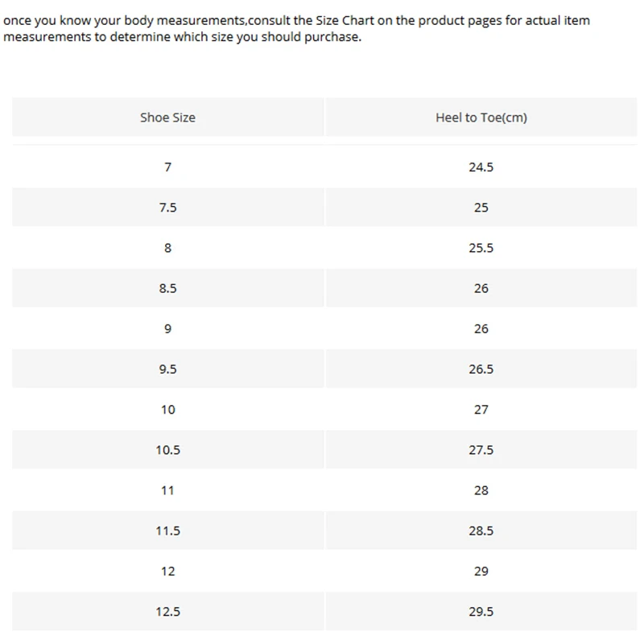
Task: Select shoe size 11.5 cell
Action: (168, 530)
